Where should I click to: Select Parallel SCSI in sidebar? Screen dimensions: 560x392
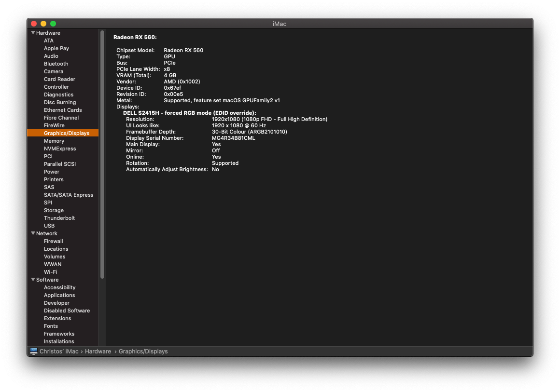60,164
